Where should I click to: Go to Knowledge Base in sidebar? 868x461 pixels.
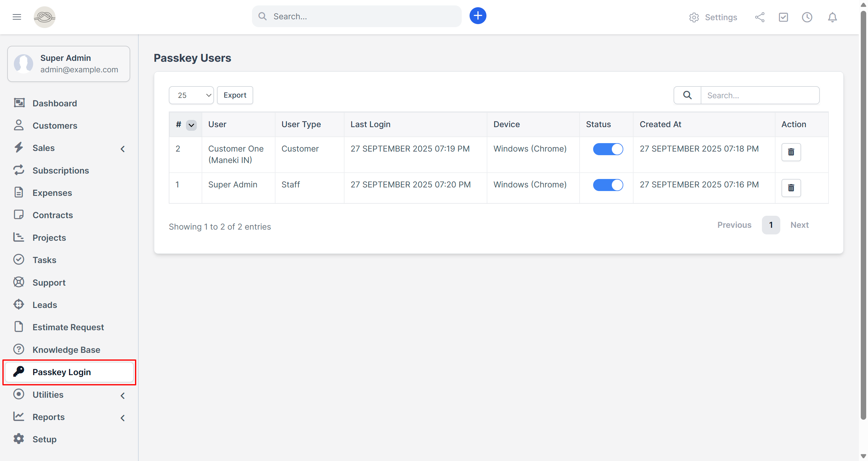pyautogui.click(x=66, y=350)
